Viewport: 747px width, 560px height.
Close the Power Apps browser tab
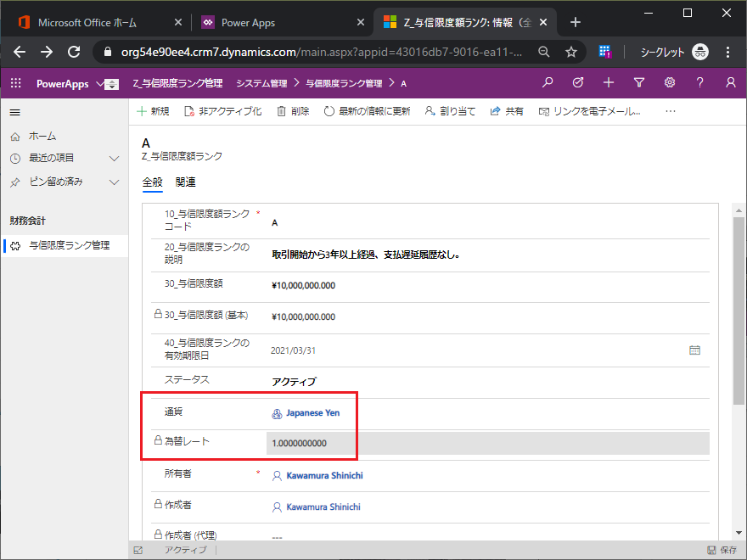coord(361,22)
